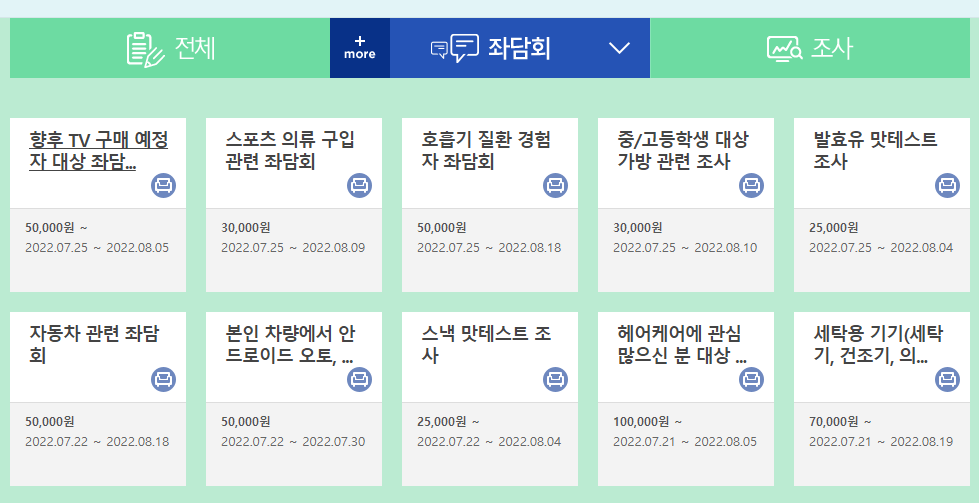Click the 2022.07.22 ~ 2022.08.18 date range

coord(97,442)
